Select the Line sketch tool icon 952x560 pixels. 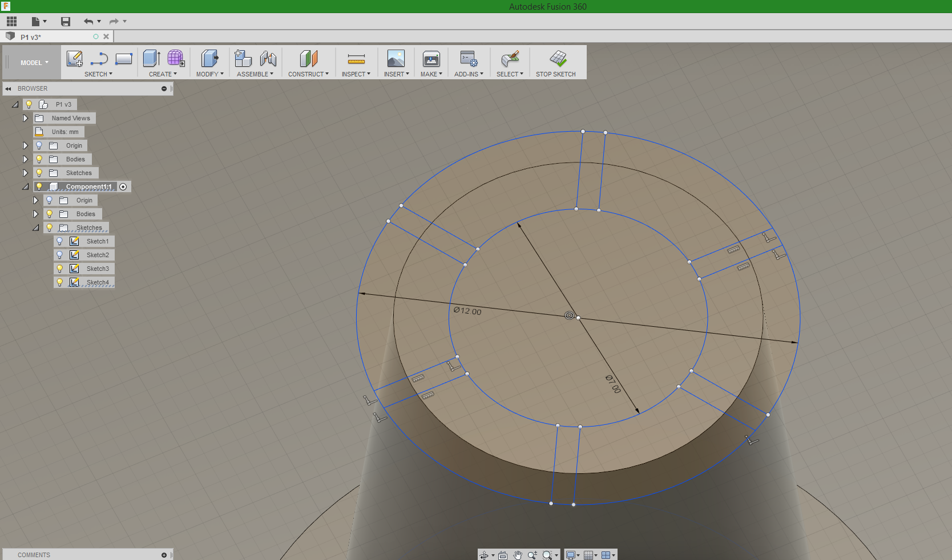[x=99, y=59]
